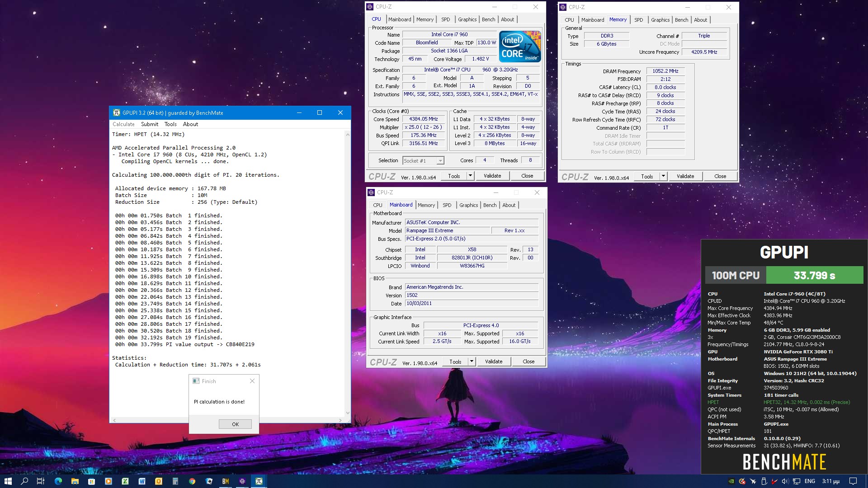Open the notification center icon
The width and height of the screenshot is (868, 488).
853,481
